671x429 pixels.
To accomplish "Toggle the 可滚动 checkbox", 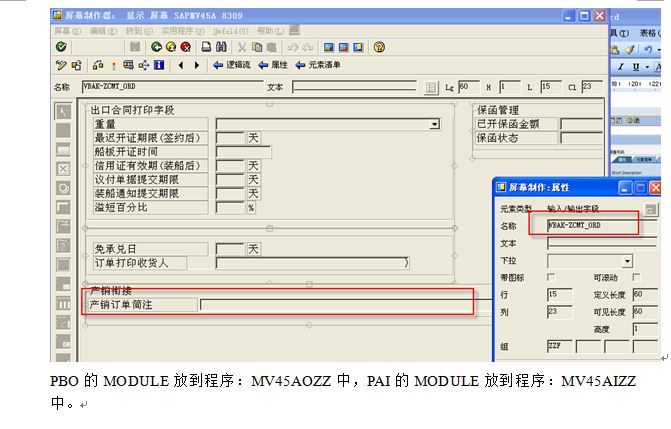I will pyautogui.click(x=636, y=277).
